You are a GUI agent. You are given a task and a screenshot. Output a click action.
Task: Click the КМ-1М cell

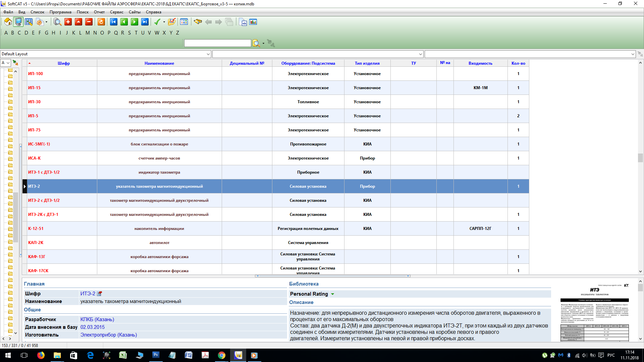point(480,88)
